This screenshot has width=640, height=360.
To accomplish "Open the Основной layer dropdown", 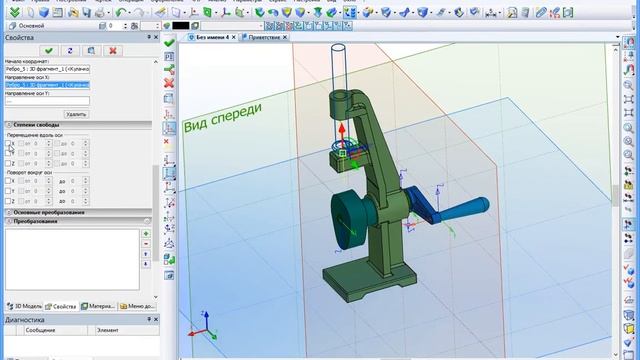I will coord(52,26).
